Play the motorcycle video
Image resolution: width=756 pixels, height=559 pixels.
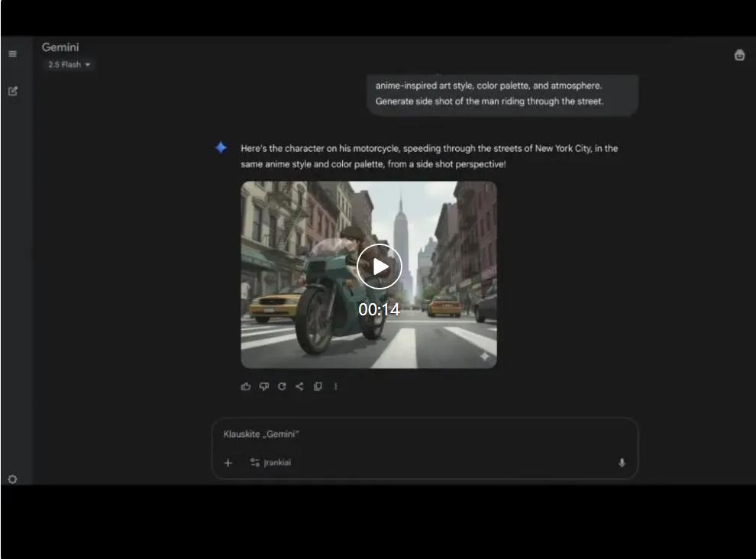click(380, 267)
